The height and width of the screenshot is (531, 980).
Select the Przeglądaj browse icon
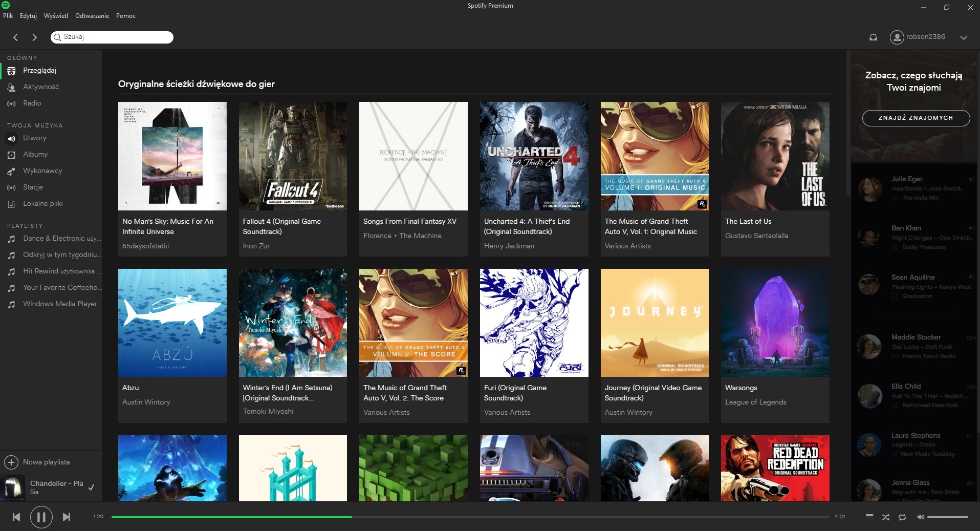[11, 71]
